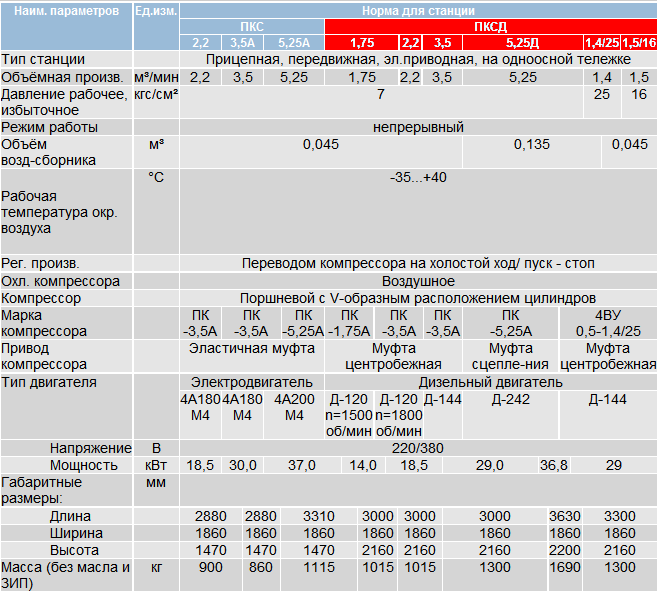Viewport: 657px width, 592px height.
Task: Click the '220/380' voltage value
Action: (x=418, y=448)
